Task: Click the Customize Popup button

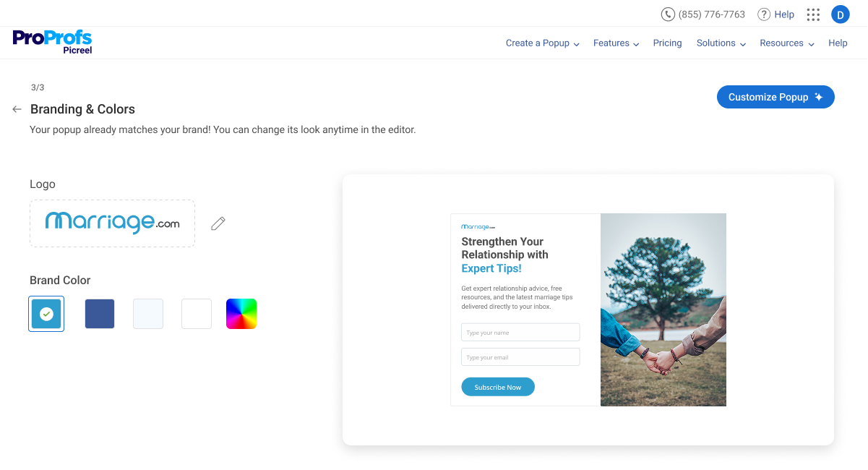Action: (775, 97)
